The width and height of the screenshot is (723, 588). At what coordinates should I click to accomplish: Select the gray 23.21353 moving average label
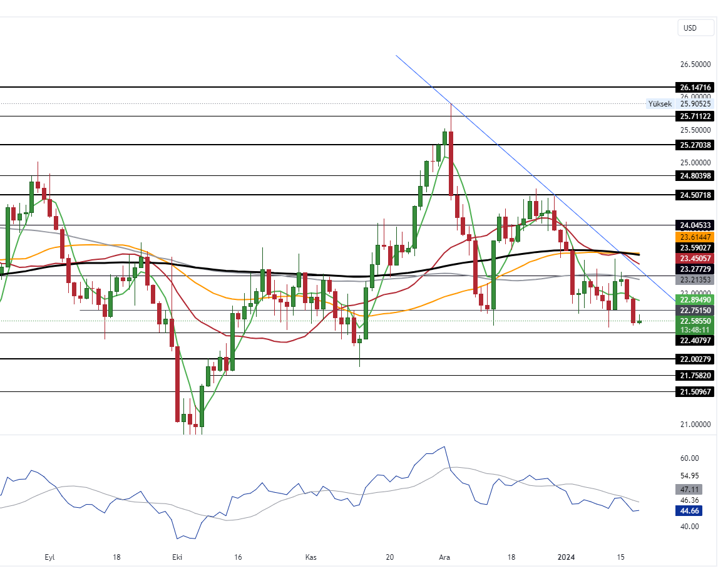point(695,279)
